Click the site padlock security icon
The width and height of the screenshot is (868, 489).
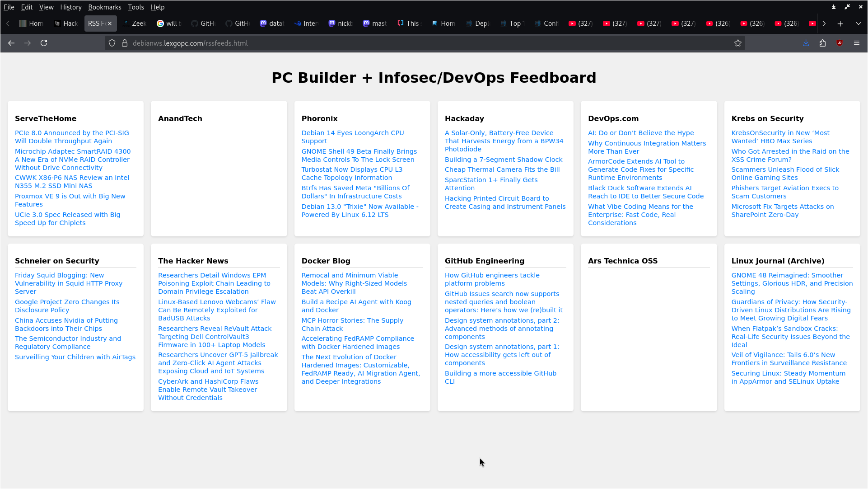125,43
